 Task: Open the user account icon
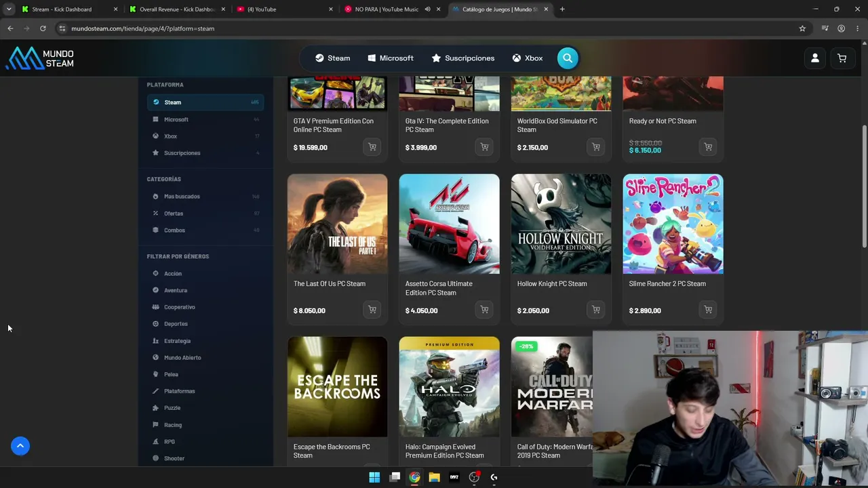coord(815,58)
